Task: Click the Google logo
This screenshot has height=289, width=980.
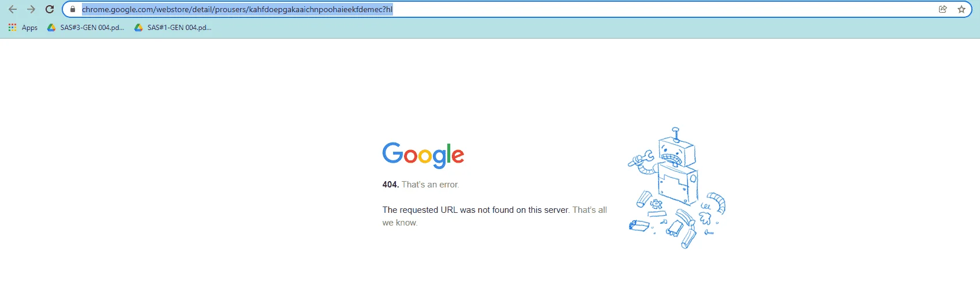Action: (423, 155)
